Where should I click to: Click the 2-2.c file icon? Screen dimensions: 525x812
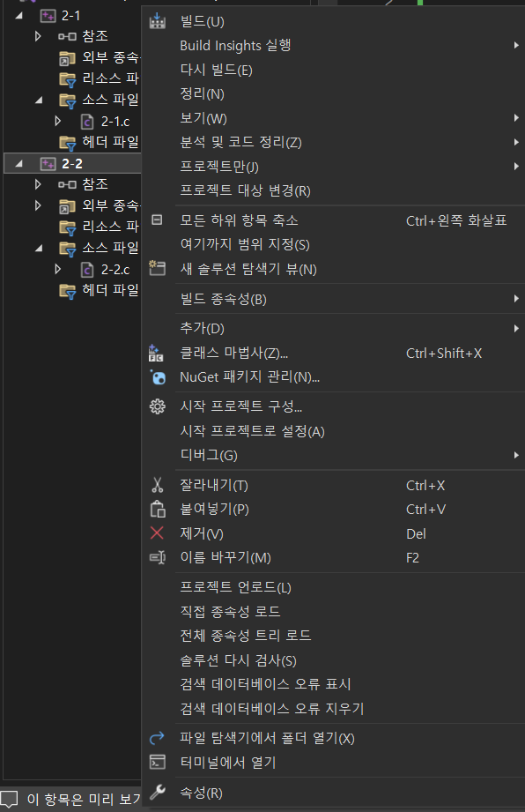87,269
